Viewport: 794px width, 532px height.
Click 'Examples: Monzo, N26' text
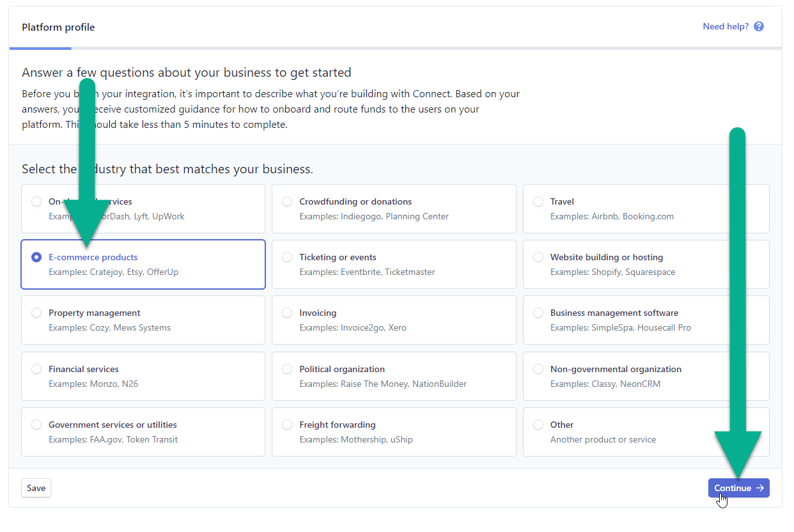tap(93, 384)
